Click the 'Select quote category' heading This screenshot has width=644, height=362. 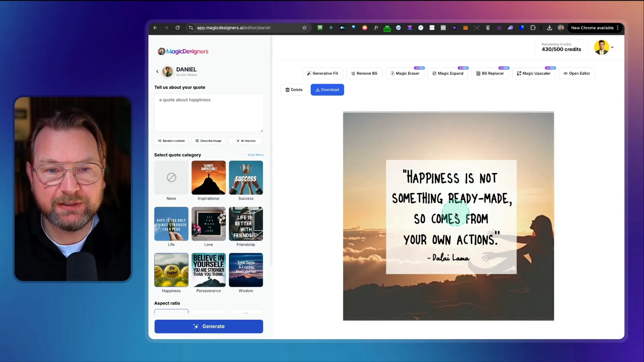coord(178,155)
